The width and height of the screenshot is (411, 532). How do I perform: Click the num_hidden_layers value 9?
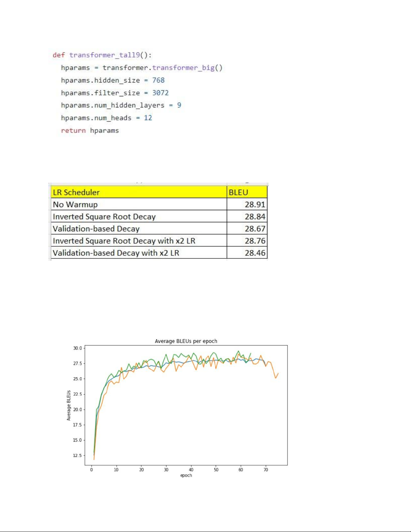click(179, 105)
